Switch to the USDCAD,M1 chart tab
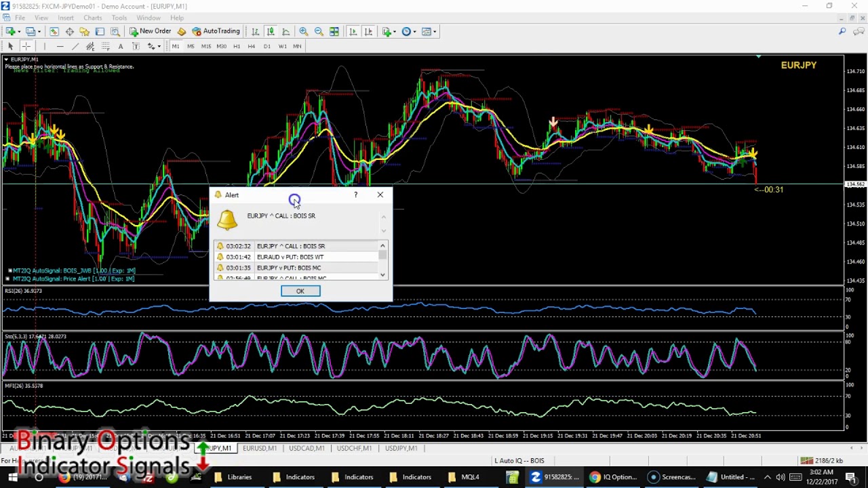 point(307,448)
